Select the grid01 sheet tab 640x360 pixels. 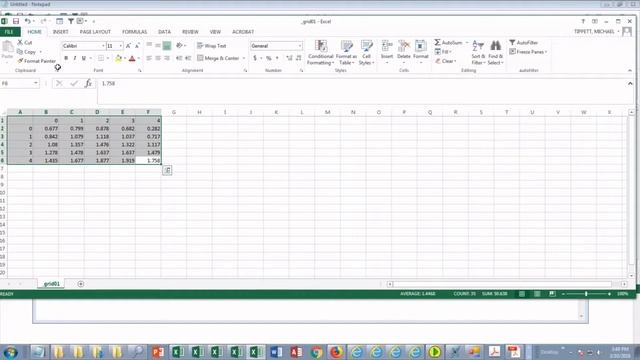[51, 284]
